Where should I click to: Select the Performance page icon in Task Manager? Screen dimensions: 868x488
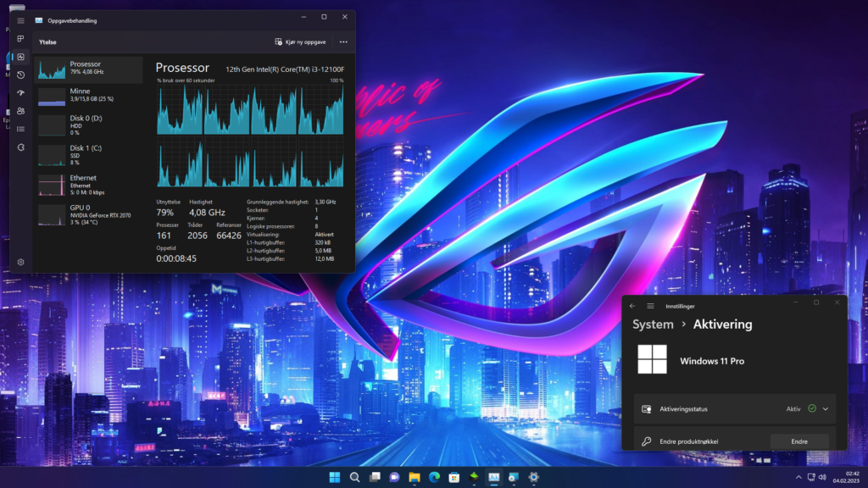pos(20,57)
